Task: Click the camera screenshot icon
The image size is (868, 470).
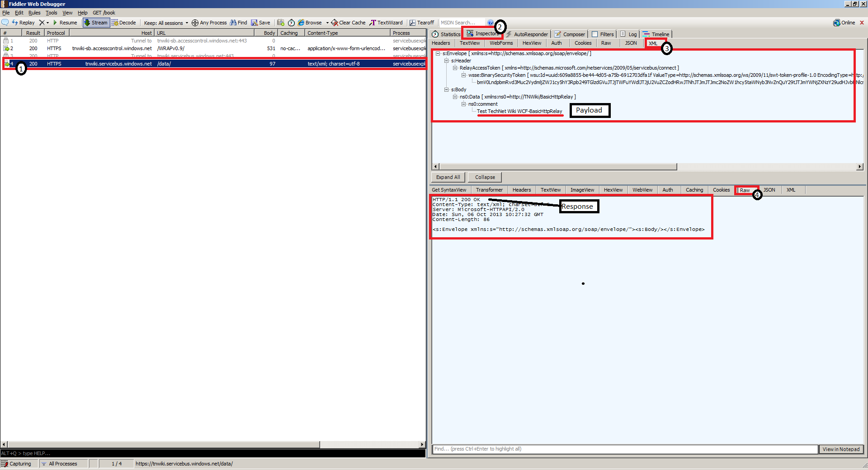Action: point(281,23)
